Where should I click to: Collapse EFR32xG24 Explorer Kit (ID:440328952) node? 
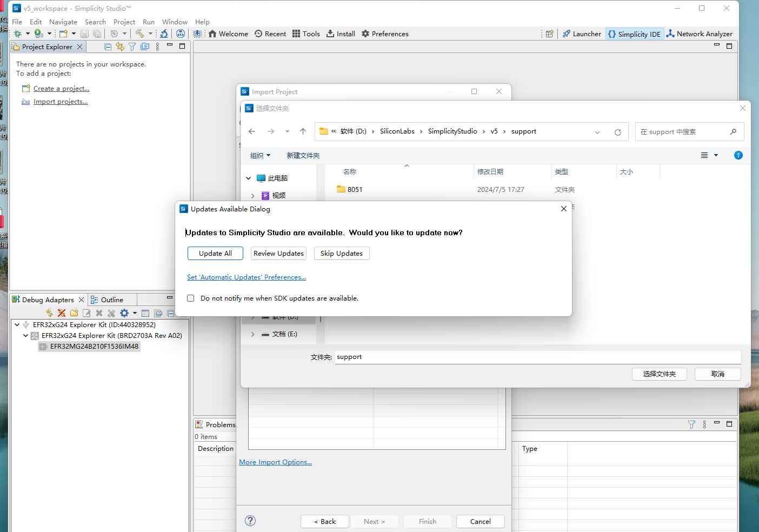click(17, 325)
